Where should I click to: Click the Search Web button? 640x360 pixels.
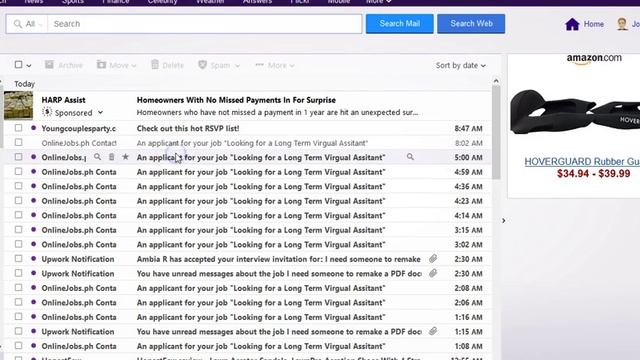471,24
